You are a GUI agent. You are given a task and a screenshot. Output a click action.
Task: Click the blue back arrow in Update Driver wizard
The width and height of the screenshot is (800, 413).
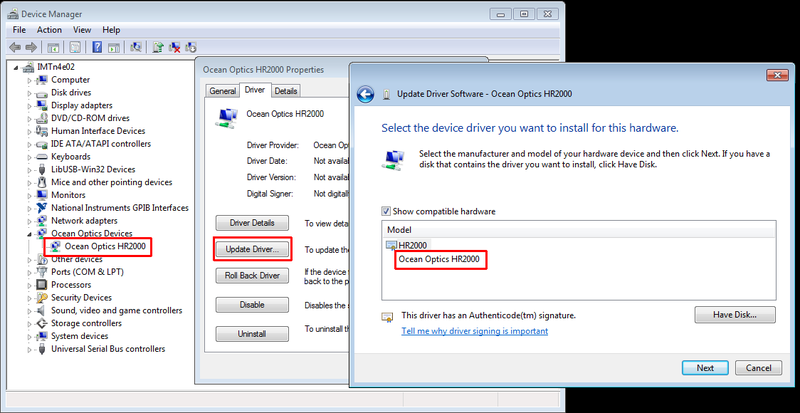tap(365, 94)
